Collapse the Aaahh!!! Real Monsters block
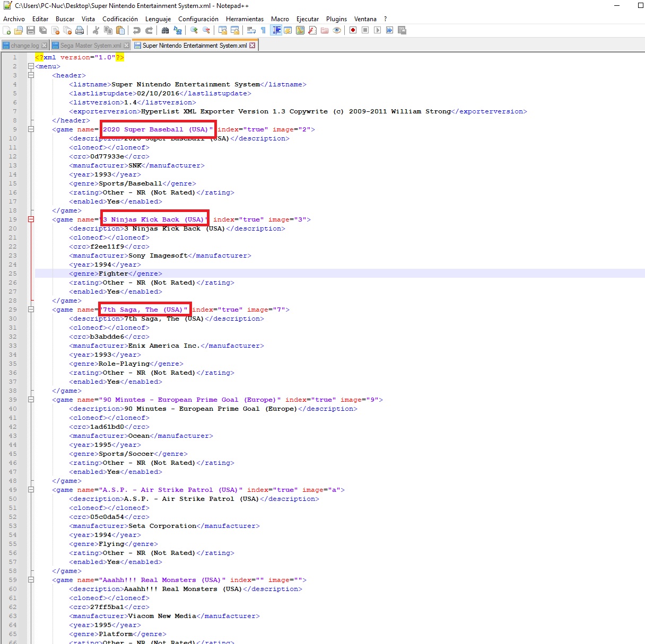The height and width of the screenshot is (644, 645). (31, 580)
